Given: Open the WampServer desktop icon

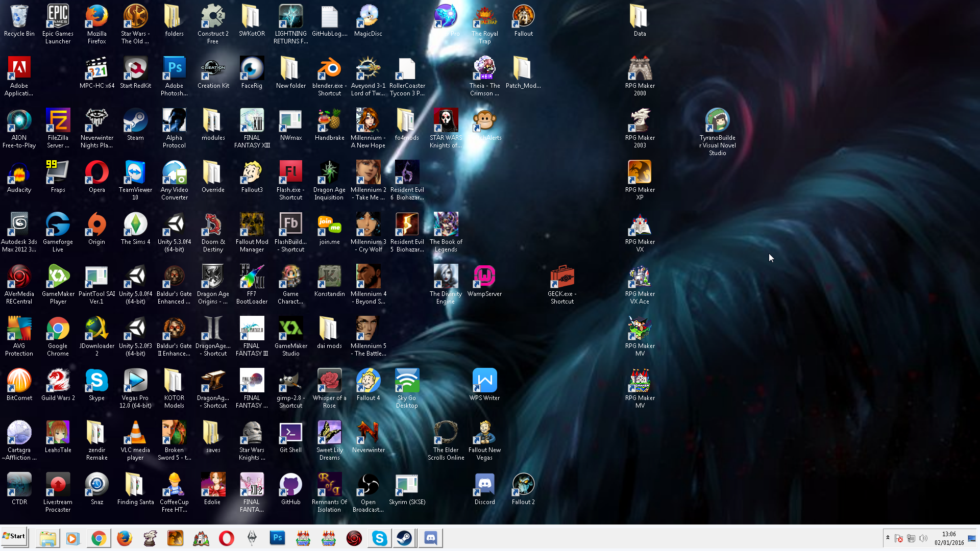Looking at the screenshot, I should pos(484,281).
